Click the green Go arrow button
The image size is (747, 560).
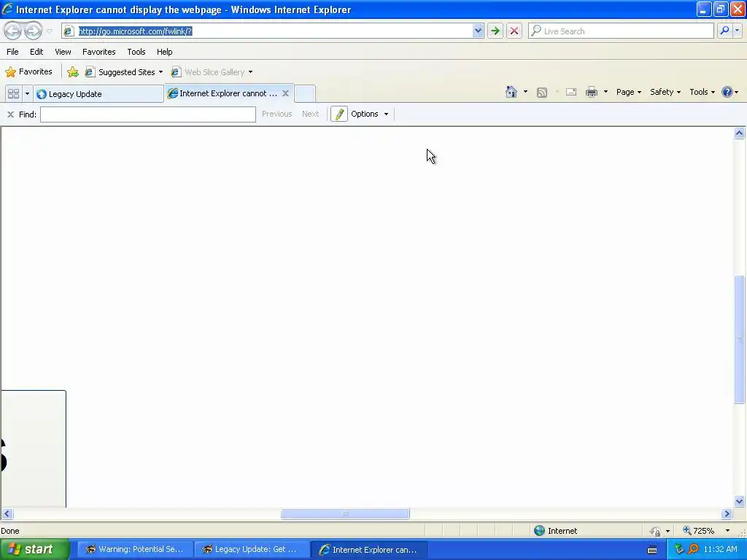pyautogui.click(x=495, y=31)
